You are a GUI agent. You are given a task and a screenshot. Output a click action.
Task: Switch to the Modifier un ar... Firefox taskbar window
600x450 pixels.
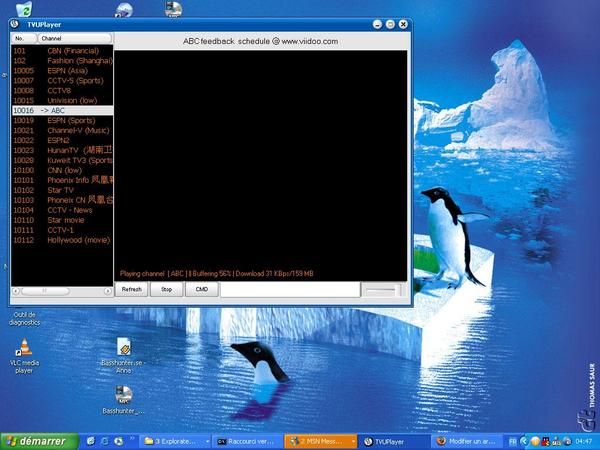click(467, 442)
